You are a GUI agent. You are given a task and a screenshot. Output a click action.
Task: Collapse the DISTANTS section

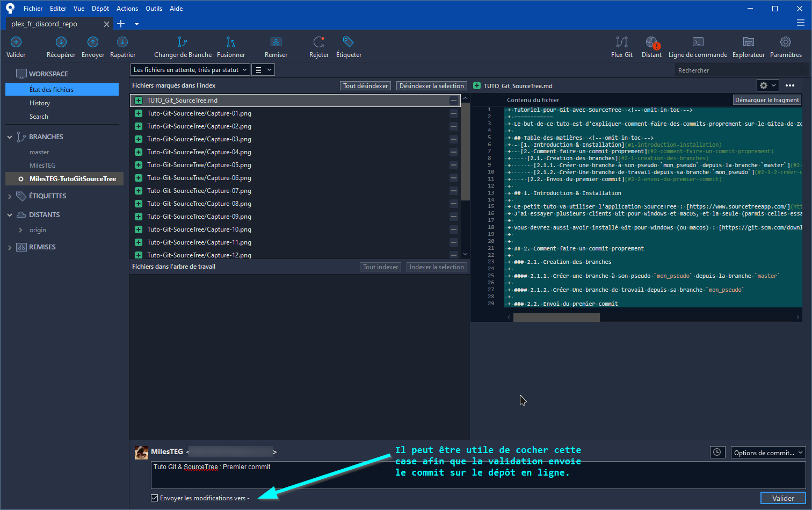[10, 215]
